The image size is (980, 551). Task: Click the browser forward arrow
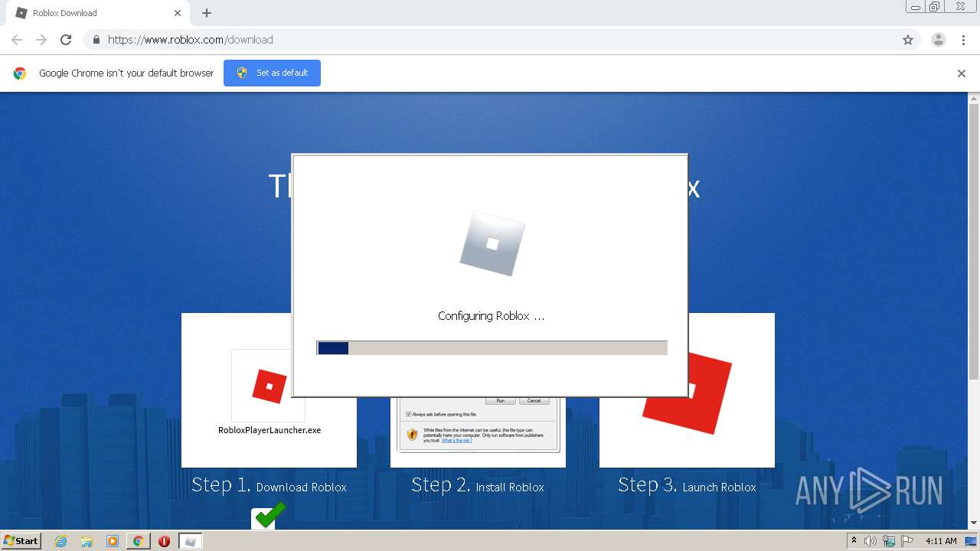(x=41, y=40)
